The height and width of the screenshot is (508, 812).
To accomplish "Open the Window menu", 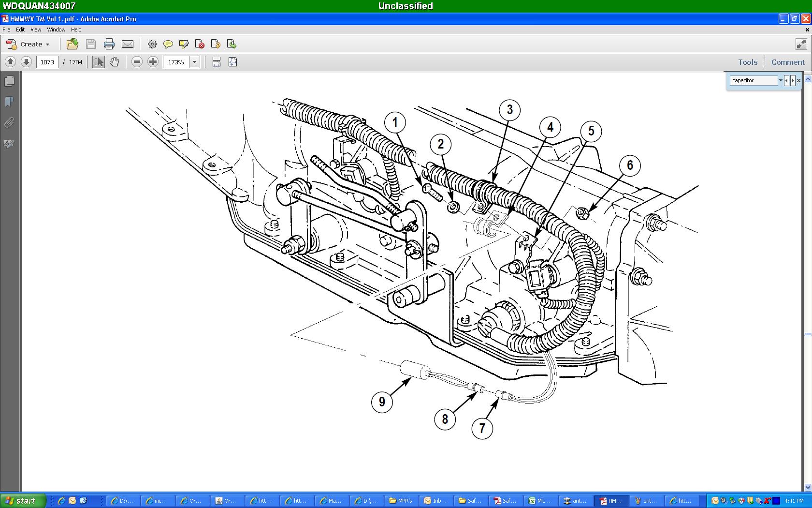I will pos(56,30).
